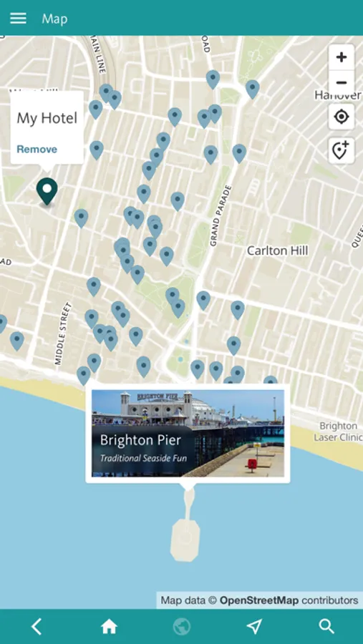Select the dark My Hotel pin
This screenshot has width=363, height=644.
(x=47, y=191)
